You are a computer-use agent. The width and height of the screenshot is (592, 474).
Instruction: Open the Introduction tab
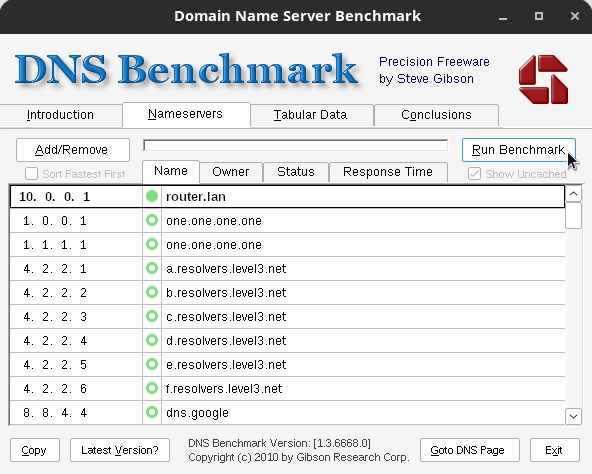pyautogui.click(x=60, y=115)
